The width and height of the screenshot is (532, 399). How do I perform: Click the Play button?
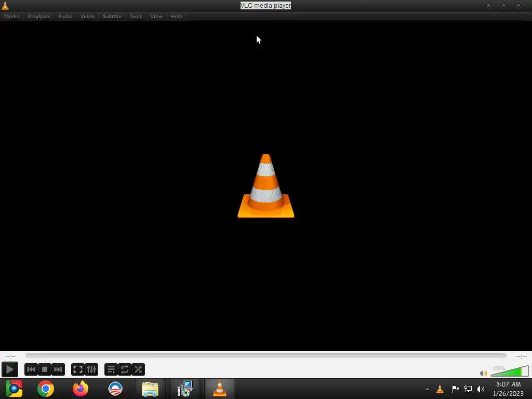tap(9, 369)
